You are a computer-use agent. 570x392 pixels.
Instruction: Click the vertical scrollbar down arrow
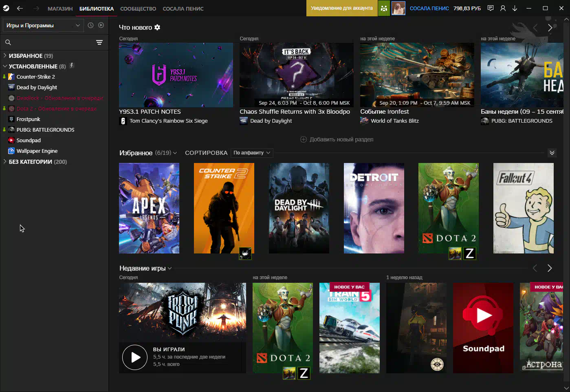click(x=566, y=388)
